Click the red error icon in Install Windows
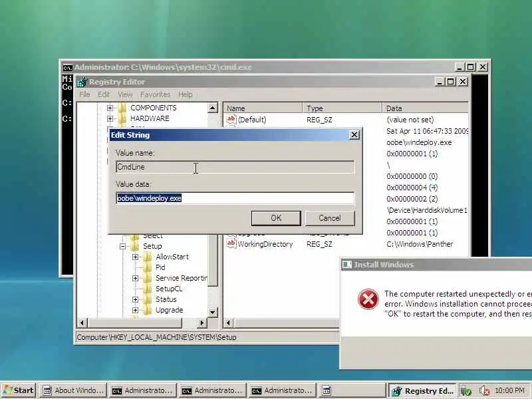The width and height of the screenshot is (532, 399). pyautogui.click(x=368, y=299)
